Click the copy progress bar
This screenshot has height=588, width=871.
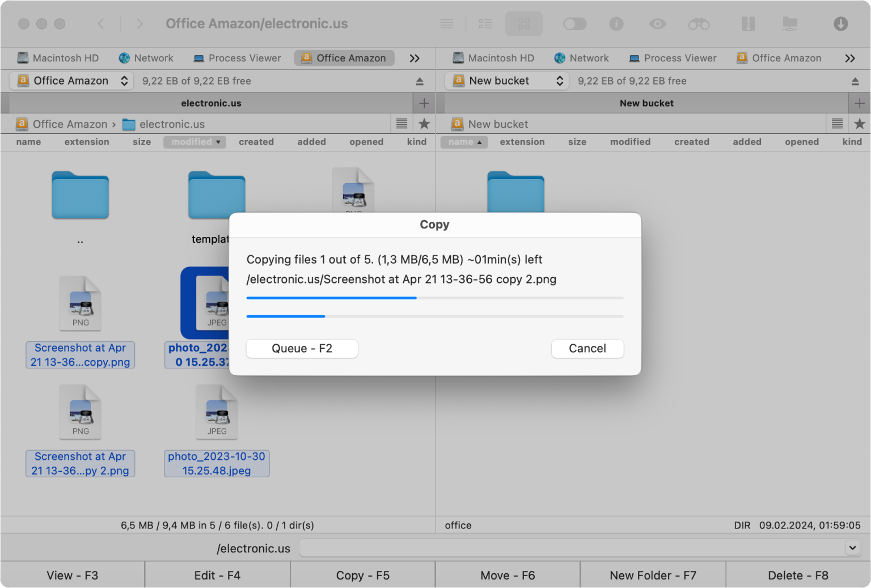434,298
